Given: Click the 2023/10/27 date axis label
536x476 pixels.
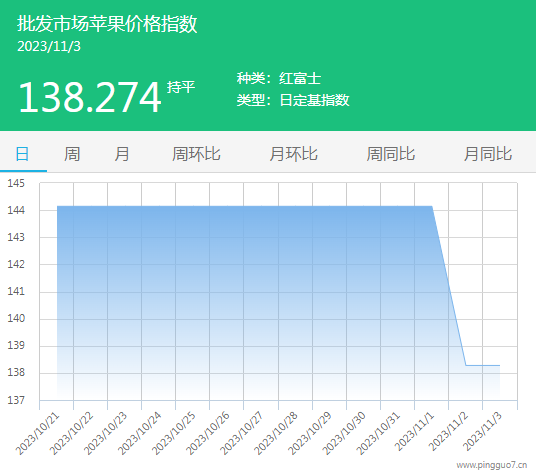Looking at the screenshot, I should tap(242, 434).
